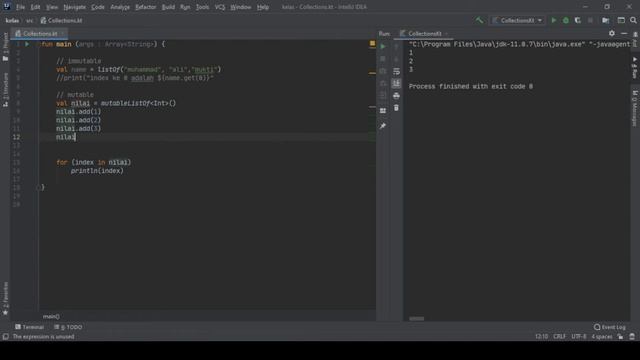The height and width of the screenshot is (360, 640).
Task: Open run configuration dropdown Collections.kt
Action: click(x=518, y=20)
